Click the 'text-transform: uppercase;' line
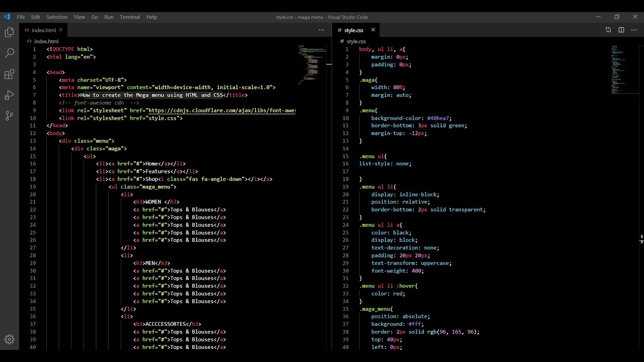This screenshot has height=362, width=644. [x=412, y=263]
